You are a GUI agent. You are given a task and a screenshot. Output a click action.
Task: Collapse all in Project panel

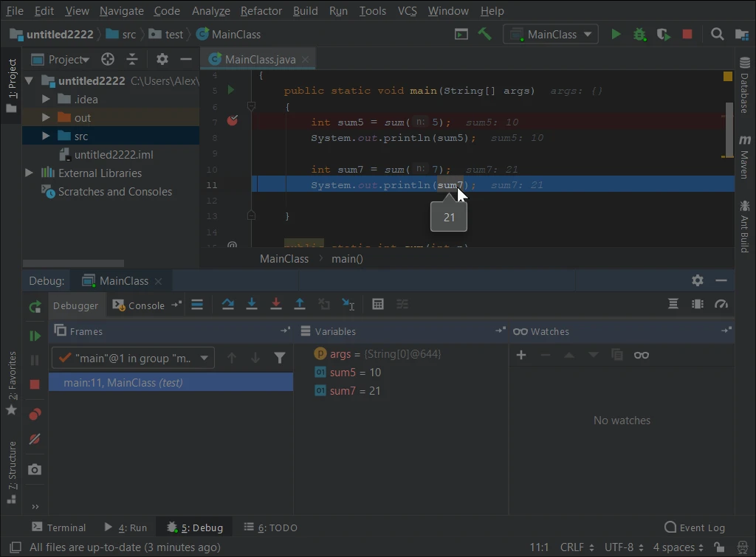point(131,59)
